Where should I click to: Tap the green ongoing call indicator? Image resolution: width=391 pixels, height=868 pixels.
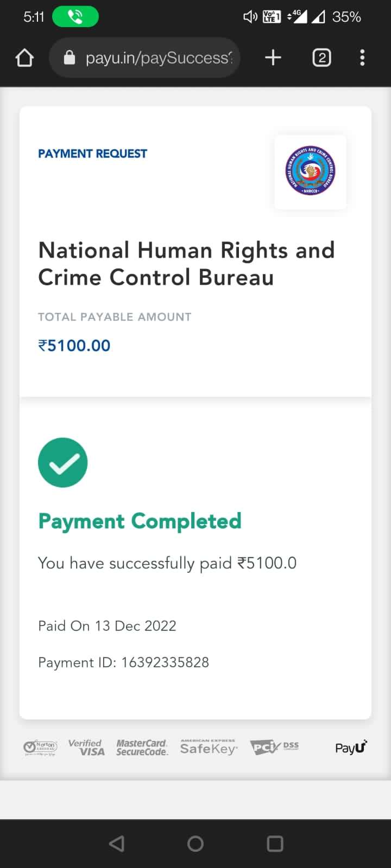(x=75, y=17)
